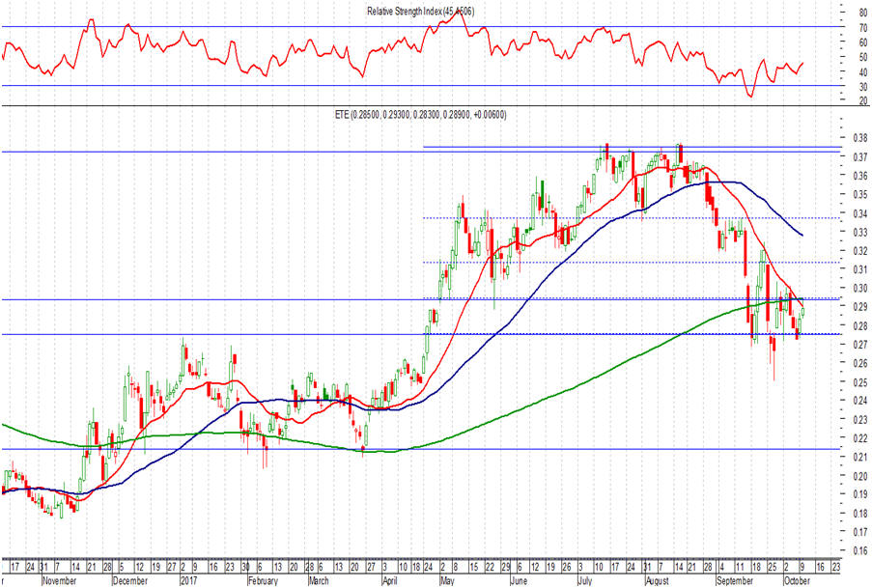Click the 0.29 price level on scale
Viewport: 872px width, 588px height.
click(x=859, y=307)
